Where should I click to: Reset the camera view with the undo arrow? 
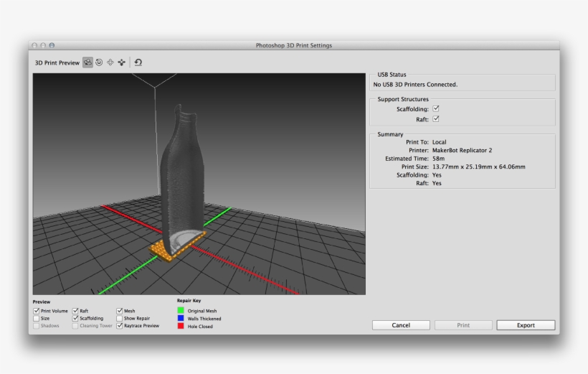click(138, 62)
